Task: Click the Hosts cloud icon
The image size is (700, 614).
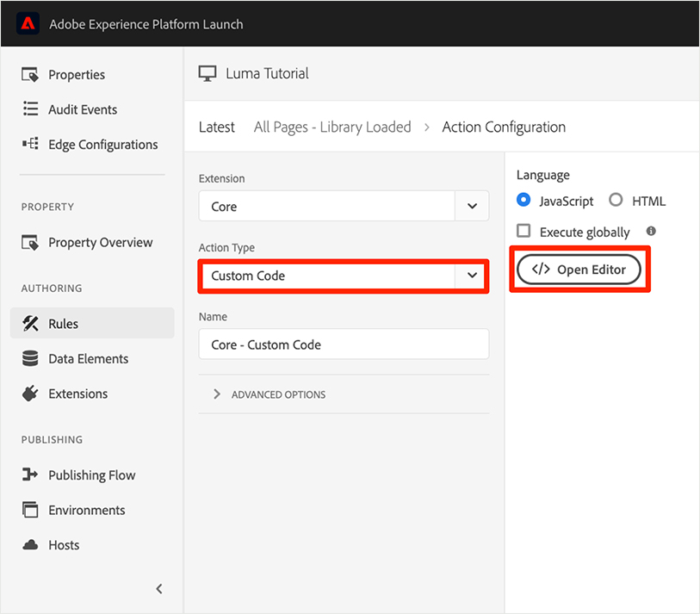Action: [x=30, y=545]
